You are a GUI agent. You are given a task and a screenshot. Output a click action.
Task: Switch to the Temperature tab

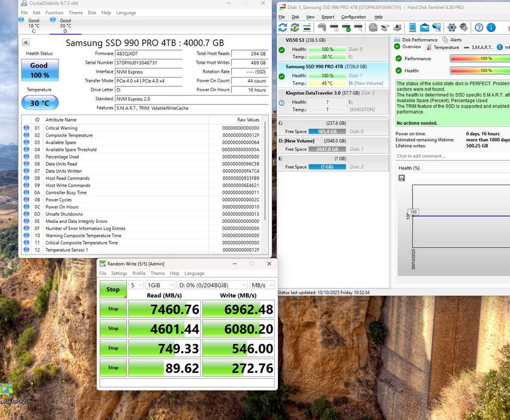(446, 47)
